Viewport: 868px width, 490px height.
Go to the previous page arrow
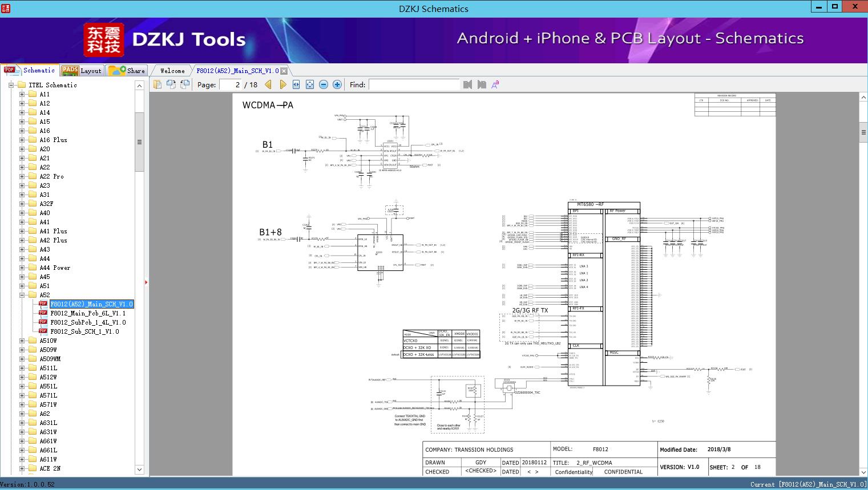click(268, 84)
